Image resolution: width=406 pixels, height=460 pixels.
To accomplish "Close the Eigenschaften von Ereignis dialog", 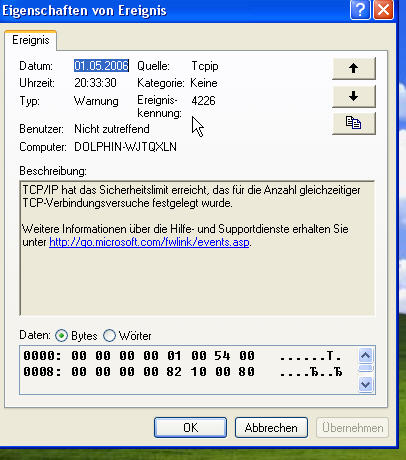I will [x=383, y=10].
